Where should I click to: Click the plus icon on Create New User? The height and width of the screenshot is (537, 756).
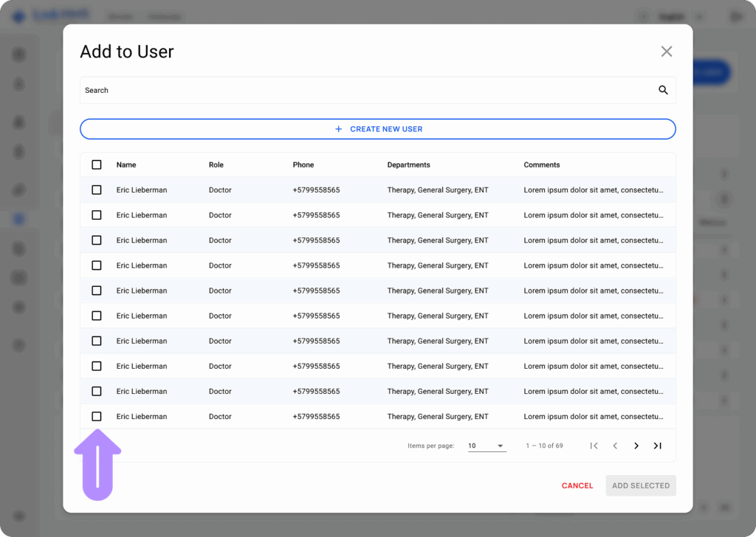(x=339, y=128)
